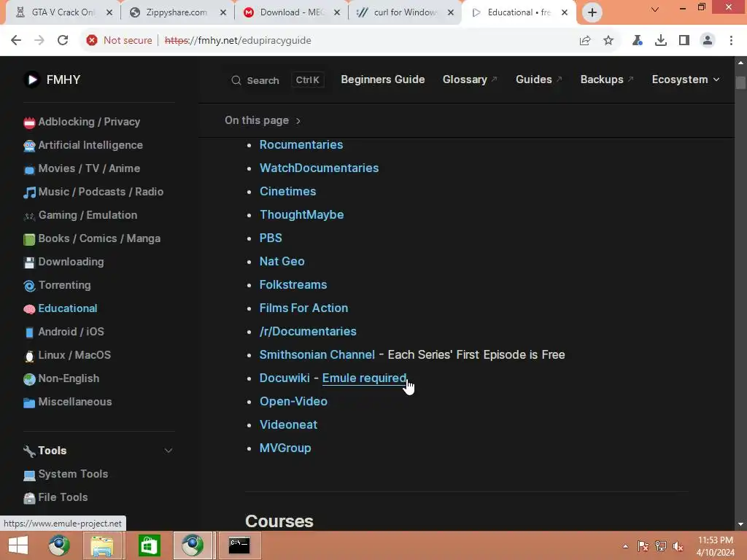
Task: Click the Search box in the header
Action: 277,80
